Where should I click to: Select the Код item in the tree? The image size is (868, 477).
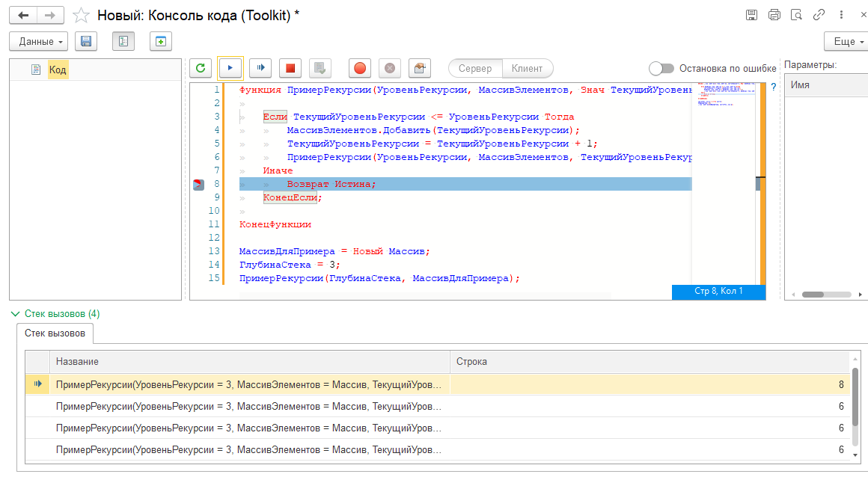click(58, 70)
